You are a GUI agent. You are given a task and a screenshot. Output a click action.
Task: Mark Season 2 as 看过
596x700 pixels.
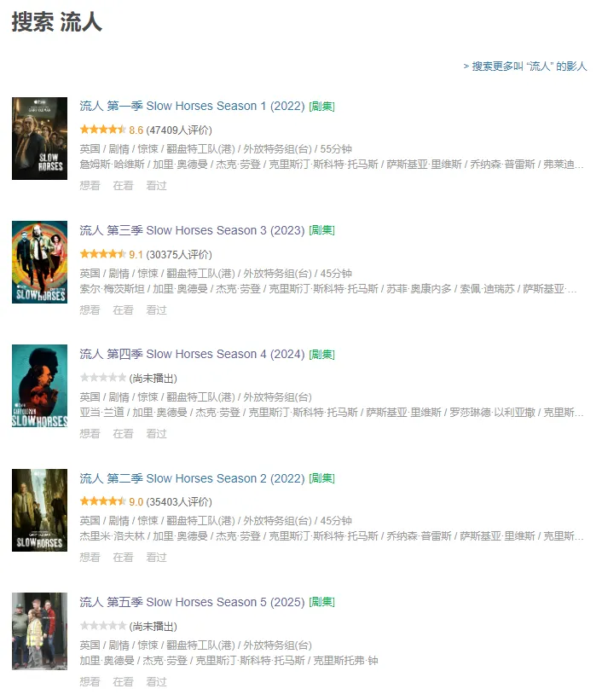(x=156, y=557)
